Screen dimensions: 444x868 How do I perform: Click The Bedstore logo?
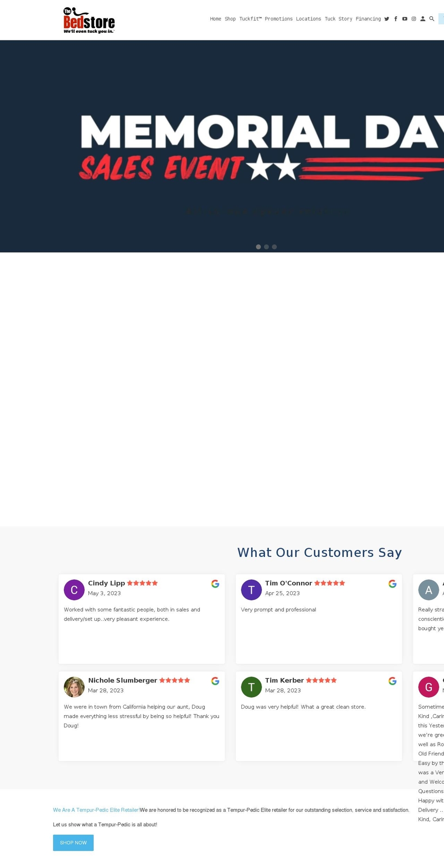point(89,20)
